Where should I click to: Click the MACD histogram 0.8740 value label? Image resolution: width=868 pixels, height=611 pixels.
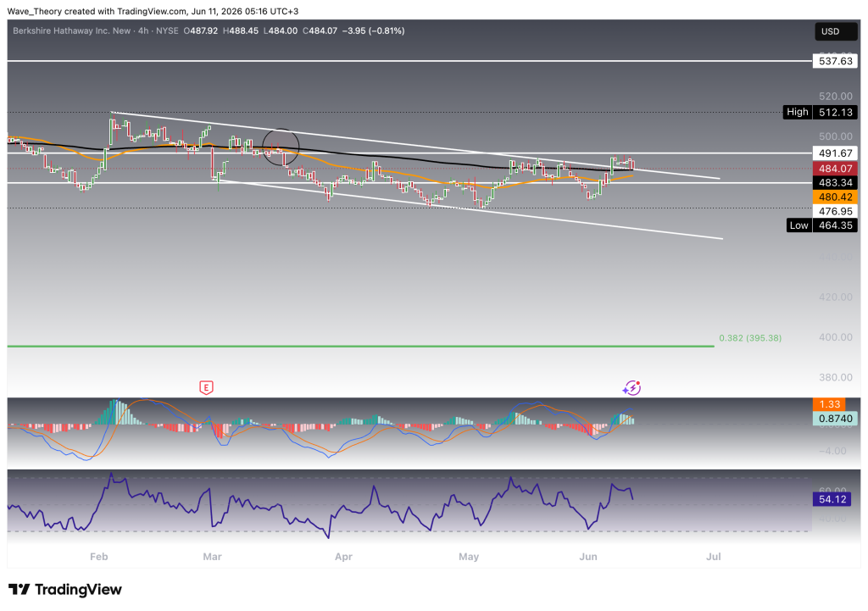(x=835, y=419)
